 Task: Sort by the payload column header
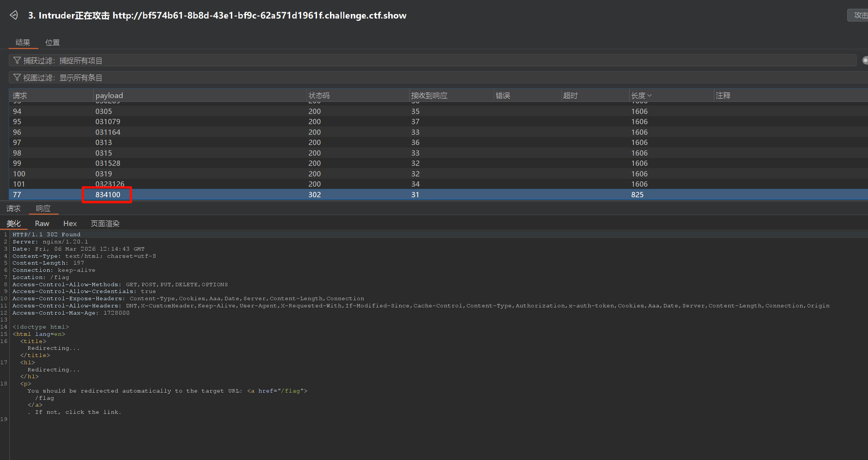109,96
